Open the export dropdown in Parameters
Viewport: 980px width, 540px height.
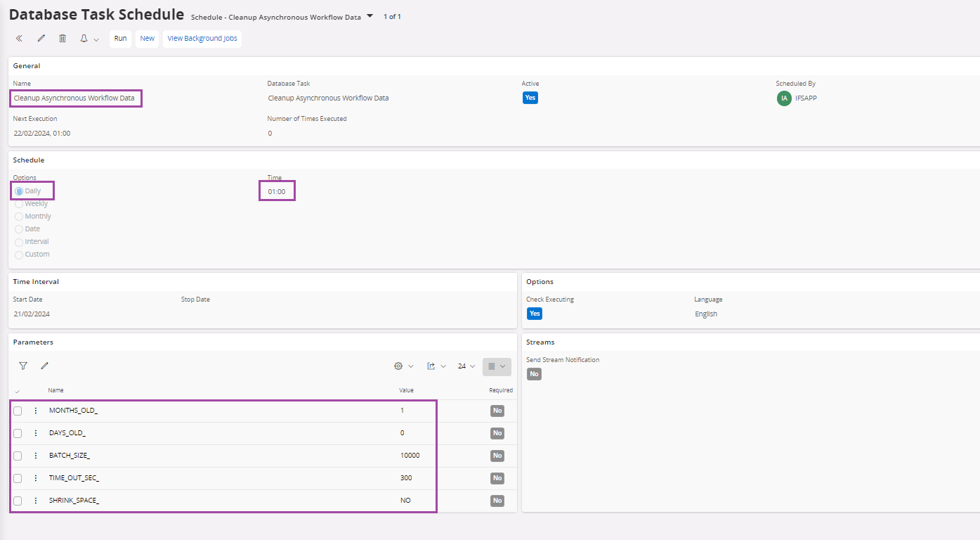436,366
